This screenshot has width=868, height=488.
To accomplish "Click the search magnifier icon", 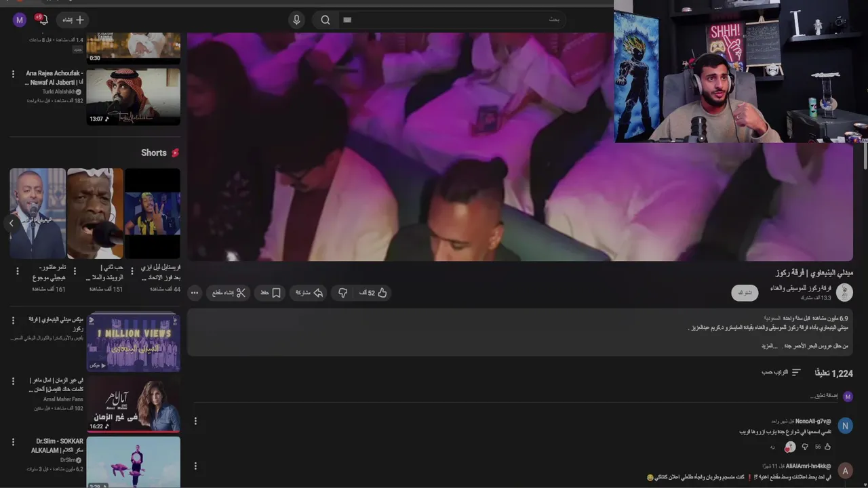I will click(x=325, y=20).
